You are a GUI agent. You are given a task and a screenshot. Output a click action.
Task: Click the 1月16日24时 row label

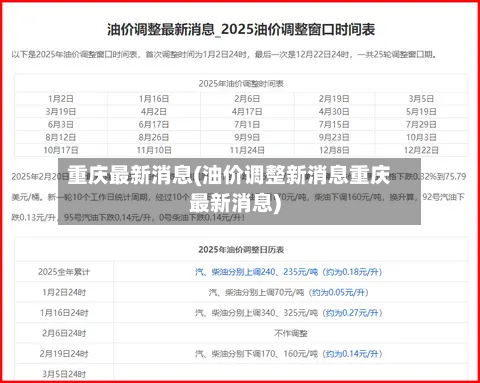coord(64,313)
